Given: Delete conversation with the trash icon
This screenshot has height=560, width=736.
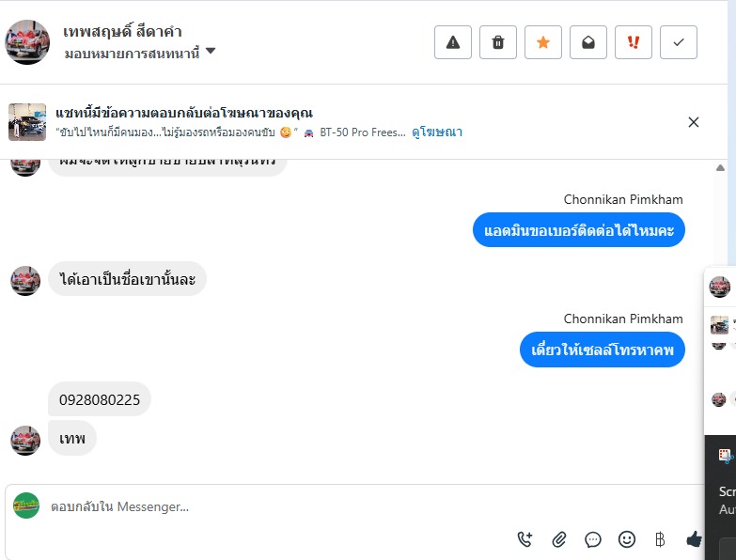Looking at the screenshot, I should 498,42.
